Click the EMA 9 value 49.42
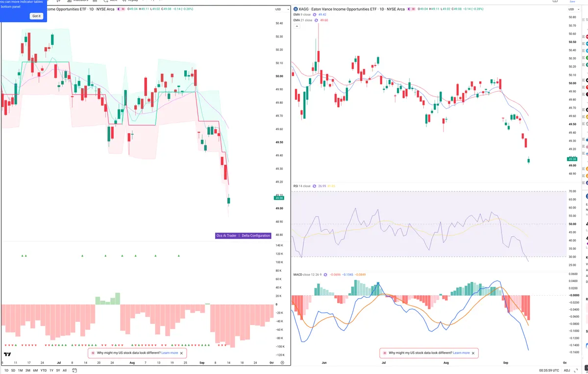Viewport: 588px width, 374px height. pos(322,15)
